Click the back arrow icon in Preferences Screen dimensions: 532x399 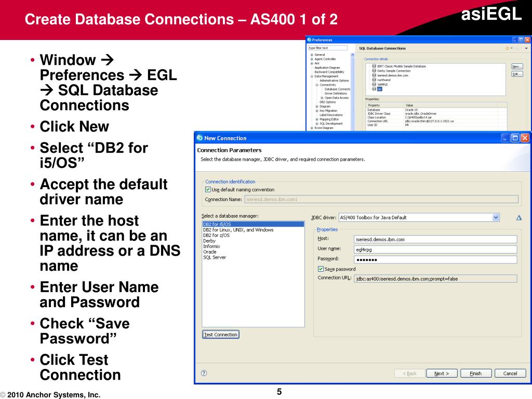[x=508, y=48]
